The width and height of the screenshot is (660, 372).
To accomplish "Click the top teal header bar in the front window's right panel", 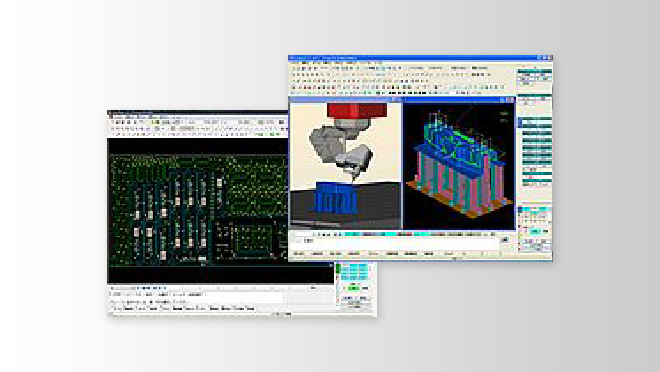I will 535,71.
